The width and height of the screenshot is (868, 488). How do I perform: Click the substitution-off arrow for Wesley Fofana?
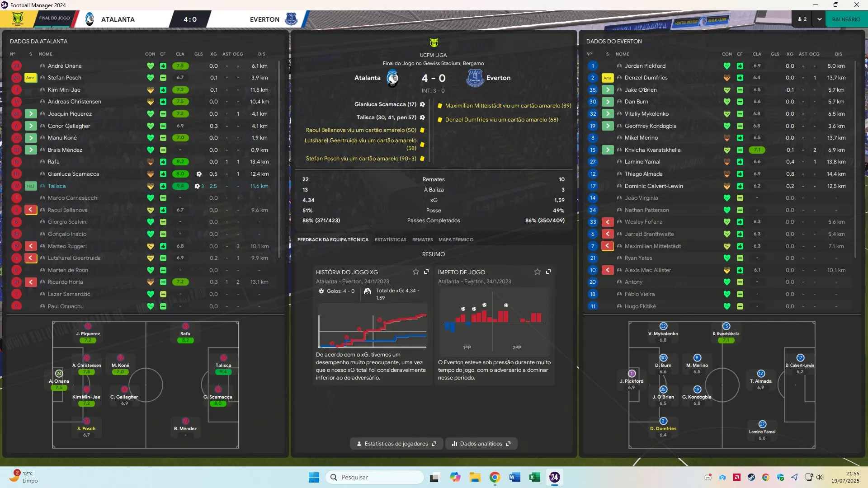pos(608,222)
